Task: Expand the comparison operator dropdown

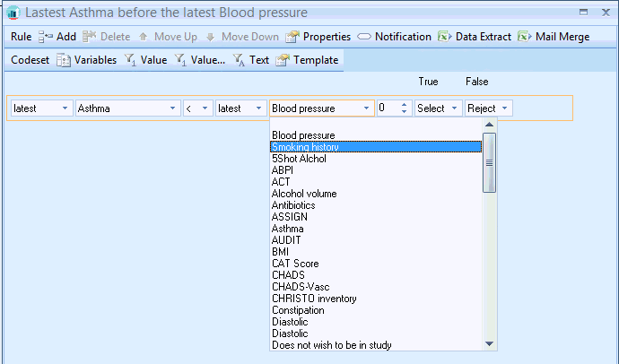Action: pyautogui.click(x=205, y=108)
